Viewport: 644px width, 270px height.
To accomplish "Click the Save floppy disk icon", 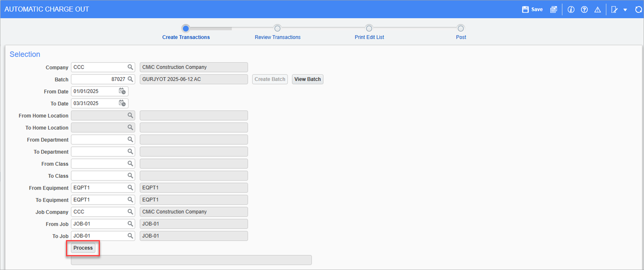I will (525, 9).
